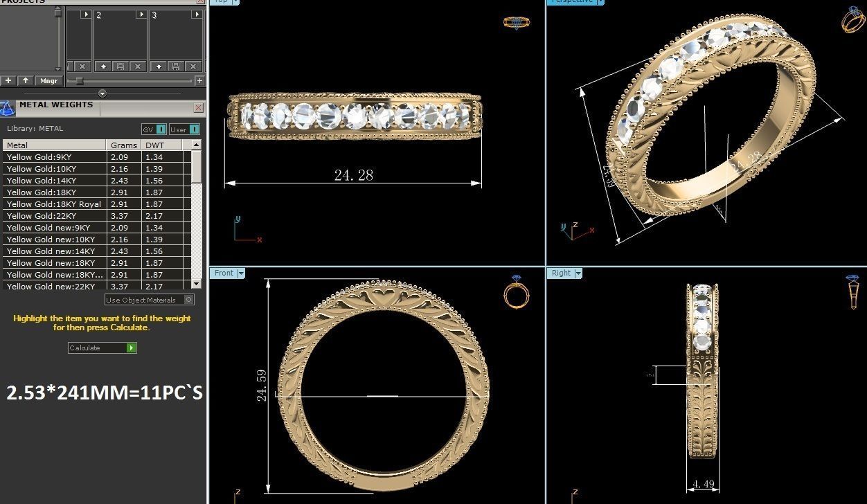Select Yellow Gold:14KY row

tap(97, 181)
